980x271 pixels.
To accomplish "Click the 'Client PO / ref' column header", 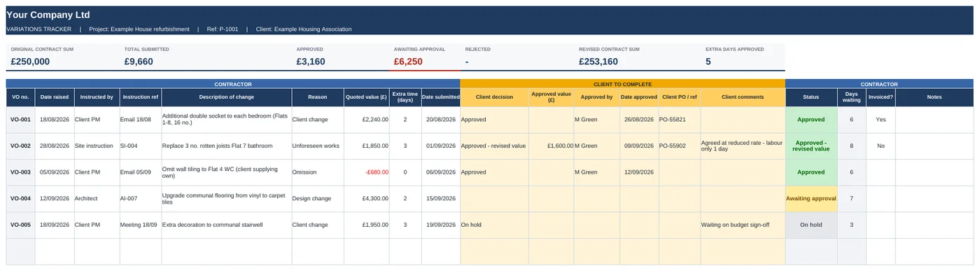I will click(x=680, y=97).
